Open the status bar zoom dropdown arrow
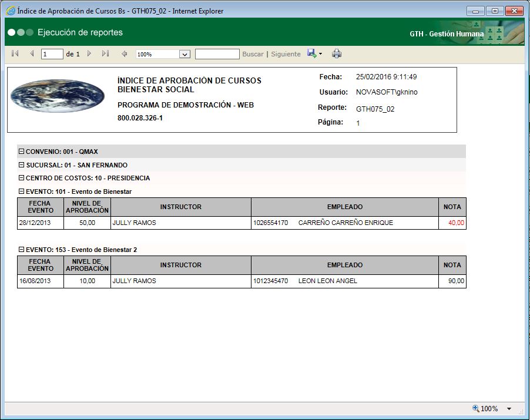Image resolution: width=530 pixels, height=420 pixels. tap(509, 409)
